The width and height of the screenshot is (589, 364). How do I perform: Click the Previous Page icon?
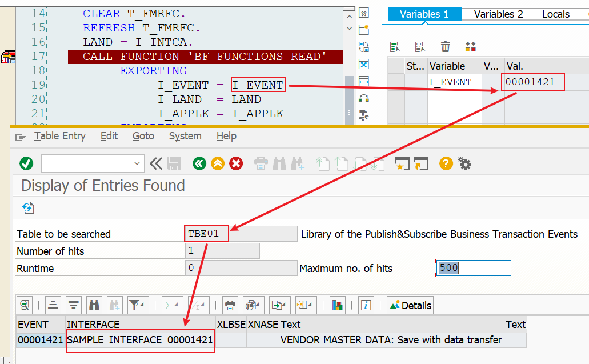pos(341,163)
